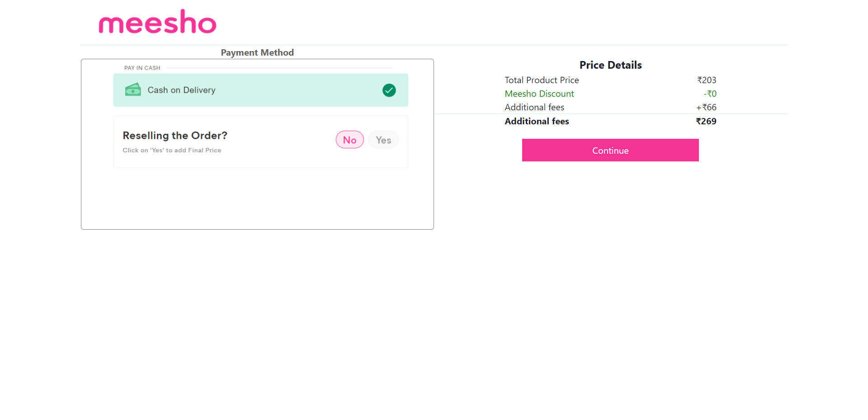Choose 'No' for reselling the order
The width and height of the screenshot is (868, 420).
[x=349, y=139]
